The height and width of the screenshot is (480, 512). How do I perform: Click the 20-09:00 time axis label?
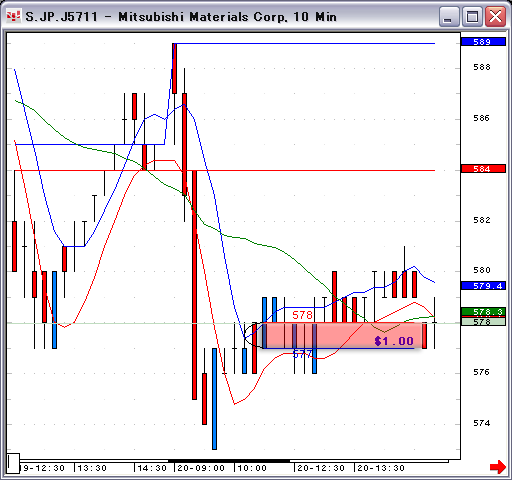[201, 468]
